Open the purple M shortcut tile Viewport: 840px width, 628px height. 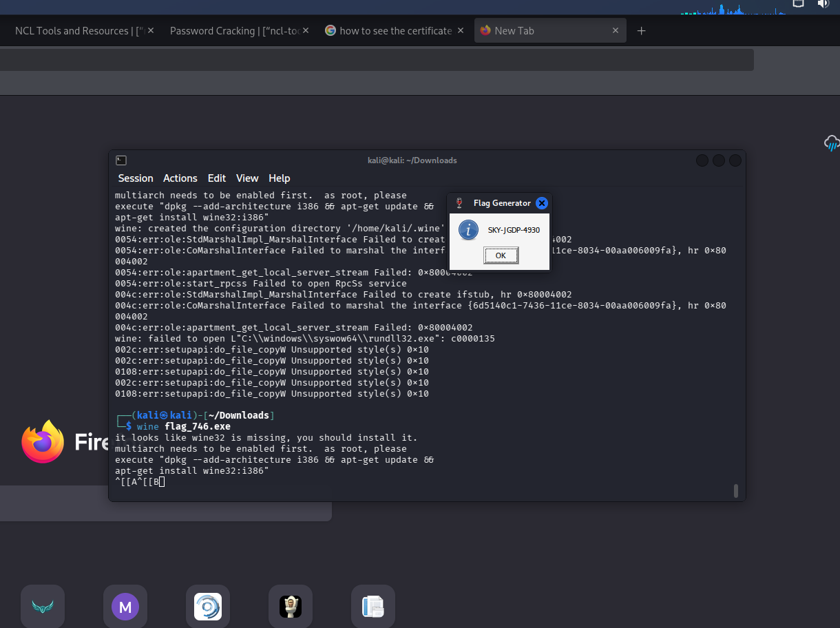tap(125, 607)
